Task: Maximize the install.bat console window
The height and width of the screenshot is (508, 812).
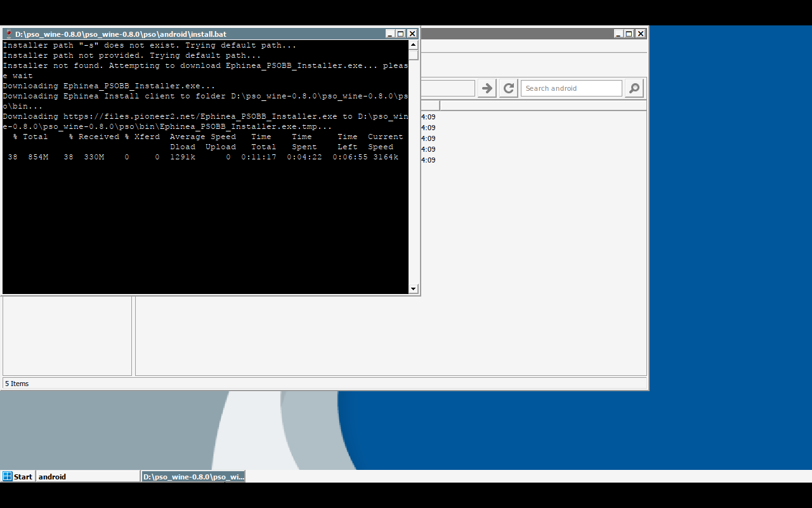Action: click(x=400, y=34)
